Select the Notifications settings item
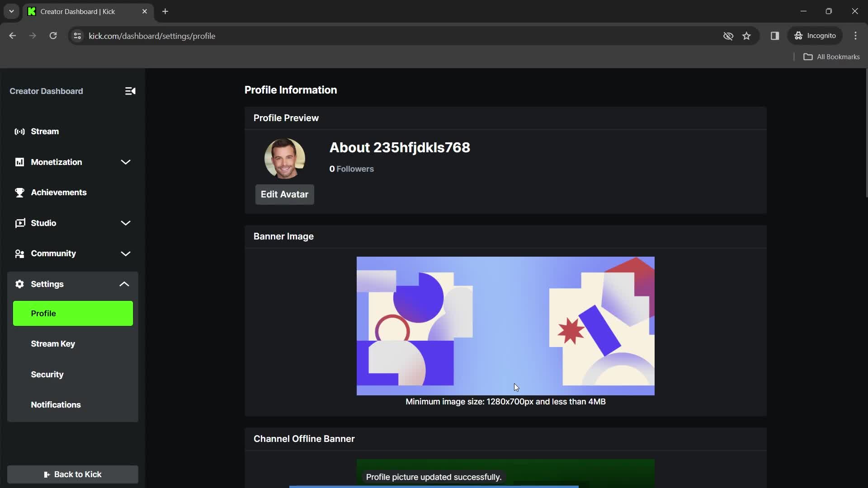868x488 pixels. click(x=56, y=404)
